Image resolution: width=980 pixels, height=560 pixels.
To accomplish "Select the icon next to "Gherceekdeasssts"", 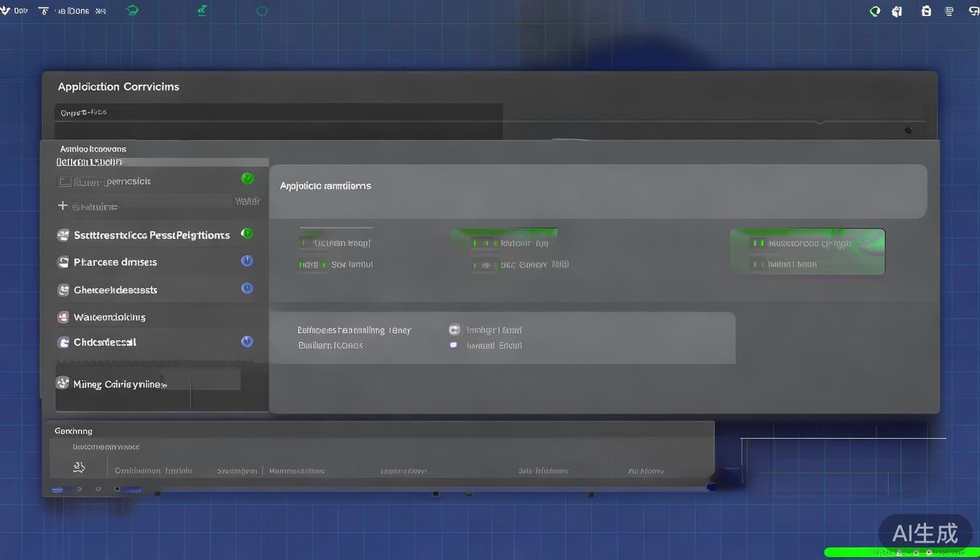I will (x=63, y=289).
